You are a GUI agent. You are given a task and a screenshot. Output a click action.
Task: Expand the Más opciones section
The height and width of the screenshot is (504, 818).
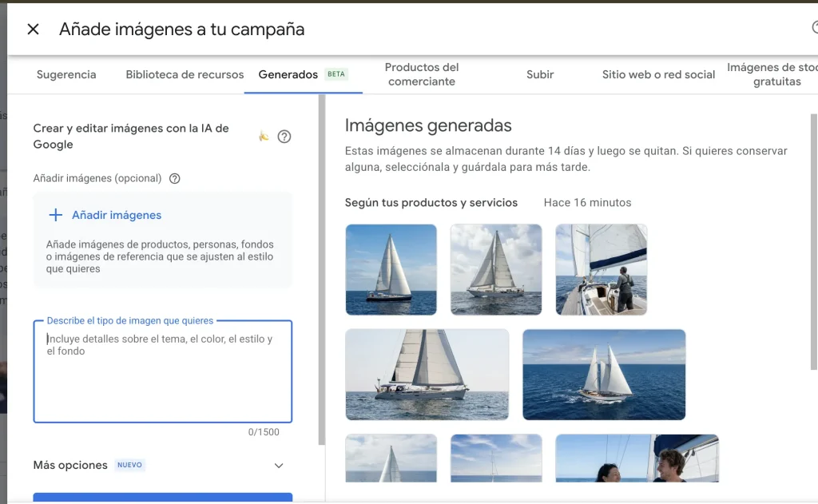point(278,466)
